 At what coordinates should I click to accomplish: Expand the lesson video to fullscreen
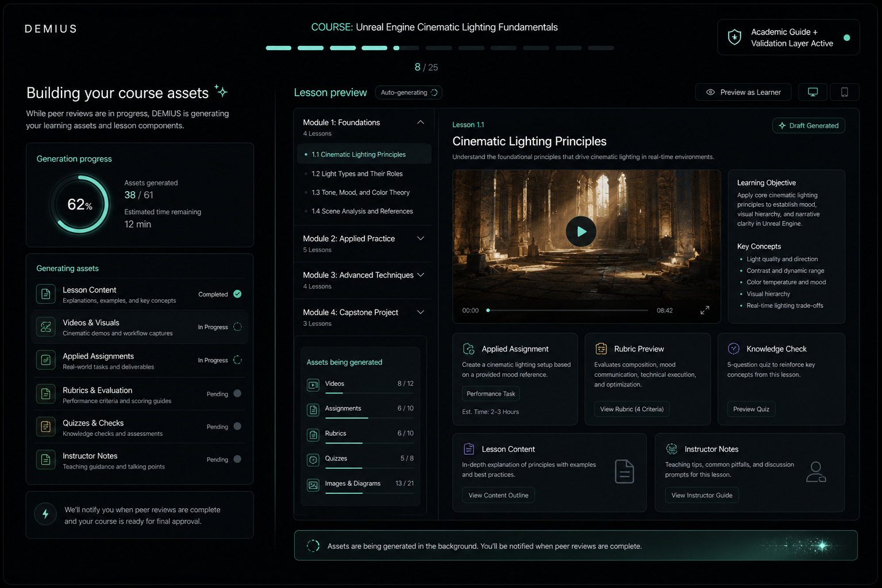pyautogui.click(x=705, y=310)
